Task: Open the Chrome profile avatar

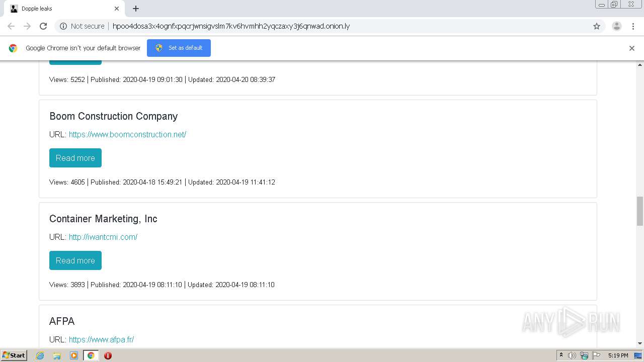Action: pyautogui.click(x=617, y=26)
